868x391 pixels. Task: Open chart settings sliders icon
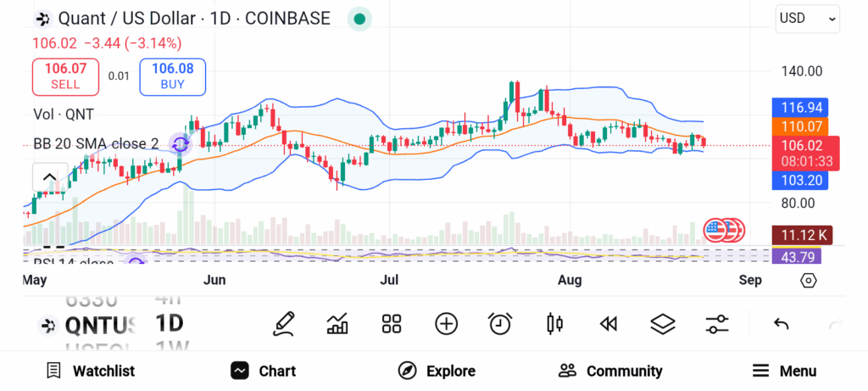click(717, 323)
